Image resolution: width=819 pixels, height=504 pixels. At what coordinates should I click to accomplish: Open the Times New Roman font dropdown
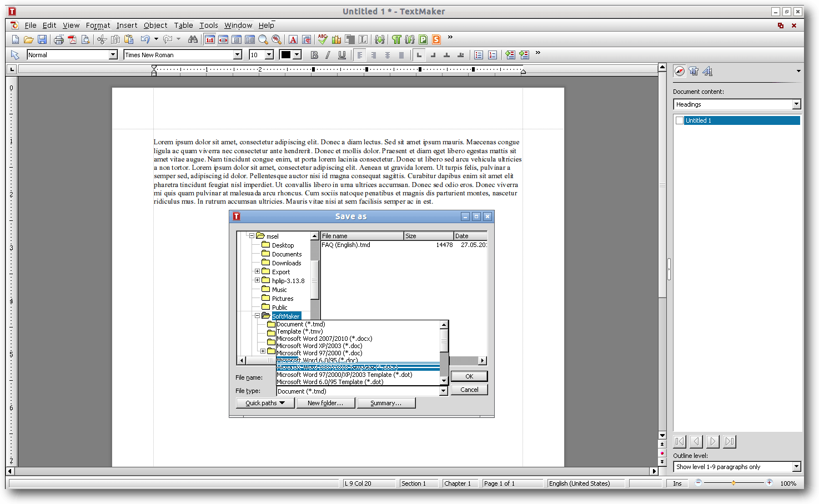238,55
